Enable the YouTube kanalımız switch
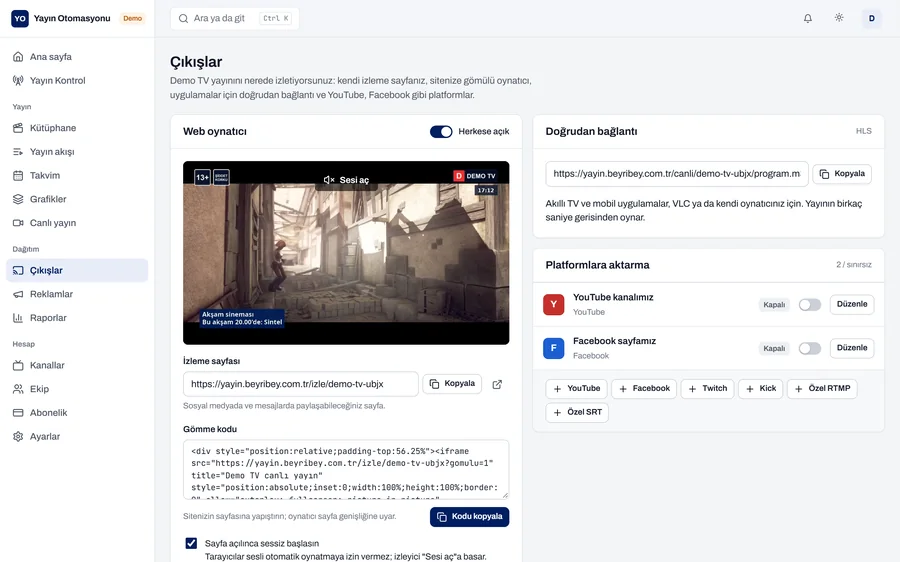Viewport: 900px width, 562px height. [809, 305]
